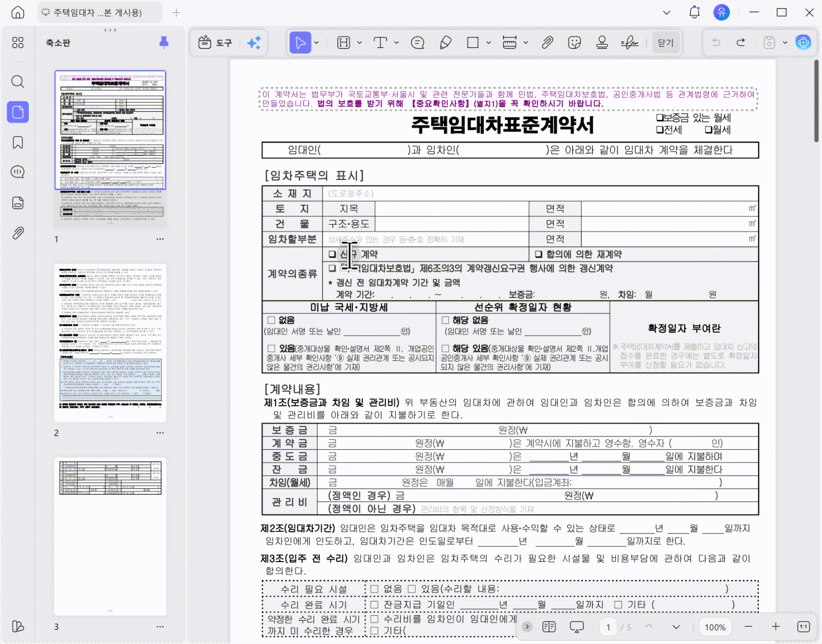Open the zoom level 100% dropdown
Image resolution: width=822 pixels, height=644 pixels.
click(x=715, y=627)
